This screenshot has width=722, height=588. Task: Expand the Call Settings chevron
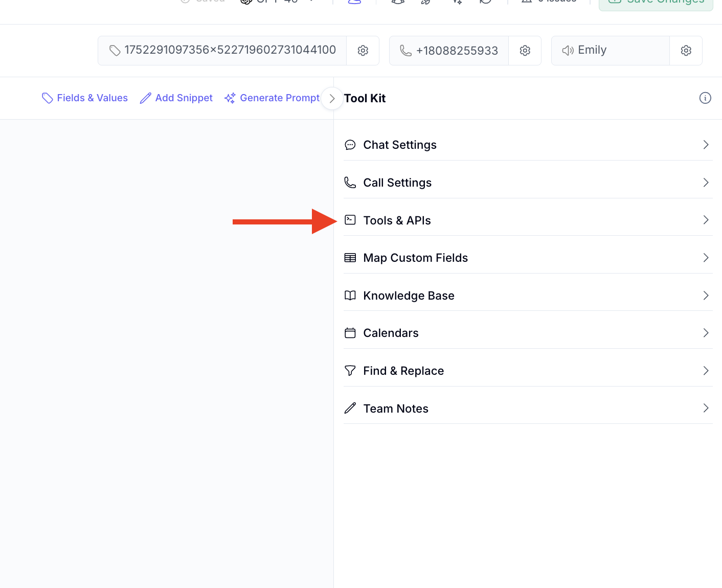[706, 183]
